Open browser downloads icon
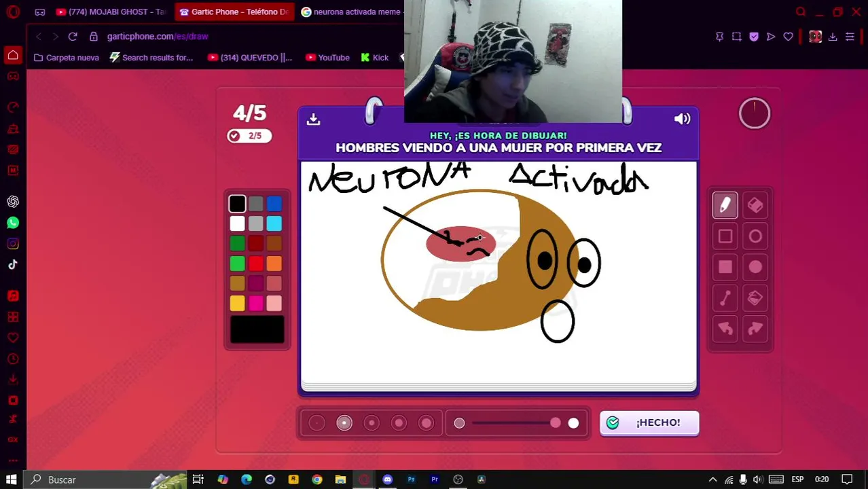Viewport: 868px width, 489px height. (x=833, y=37)
